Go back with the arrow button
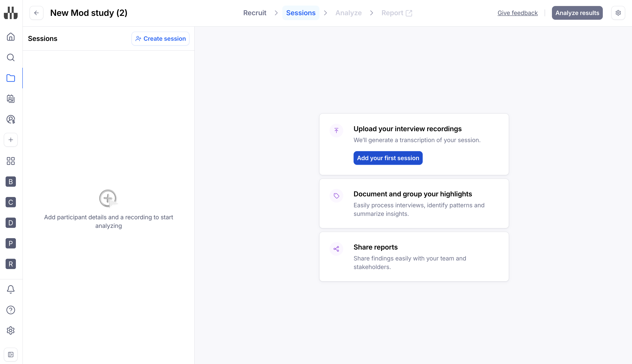Viewport: 632px width, 364px height. (x=36, y=13)
